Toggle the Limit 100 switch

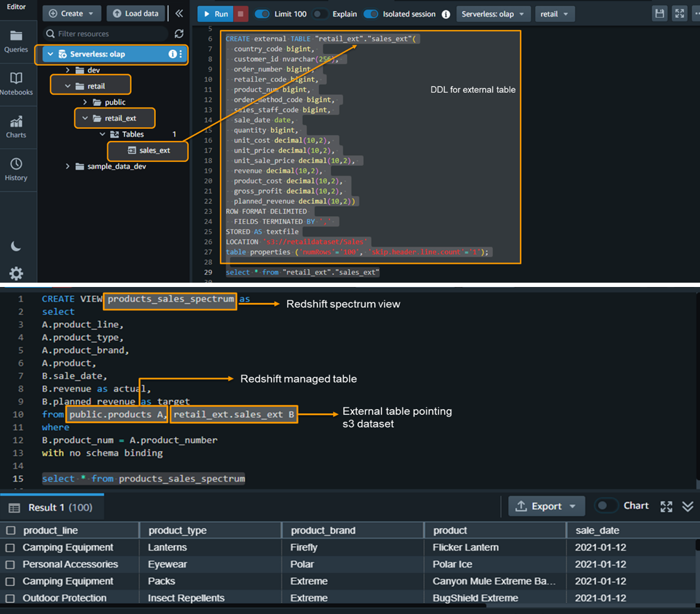[x=262, y=14]
